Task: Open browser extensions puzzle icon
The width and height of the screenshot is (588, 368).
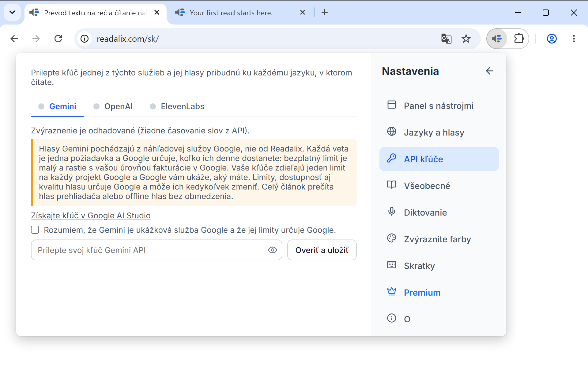Action: coord(519,39)
